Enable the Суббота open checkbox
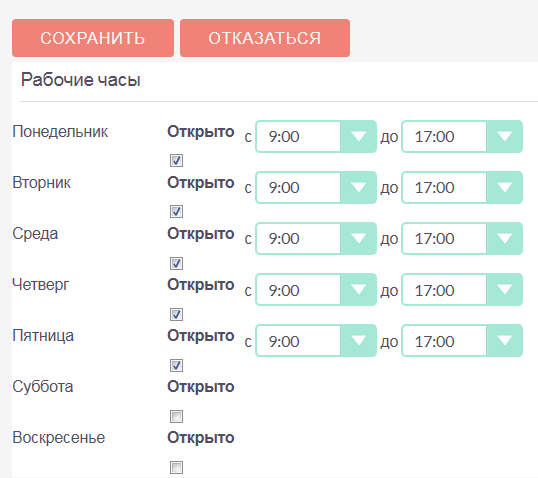The image size is (538, 478). coord(176,417)
